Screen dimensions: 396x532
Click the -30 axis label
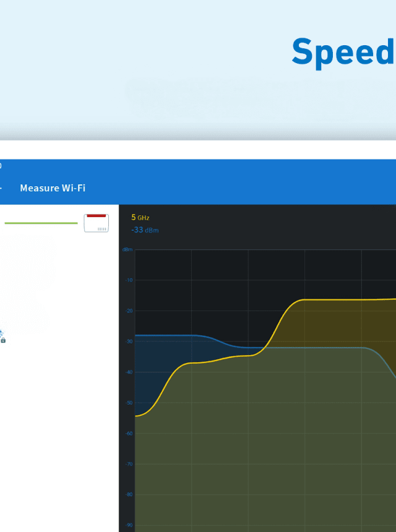click(x=129, y=341)
